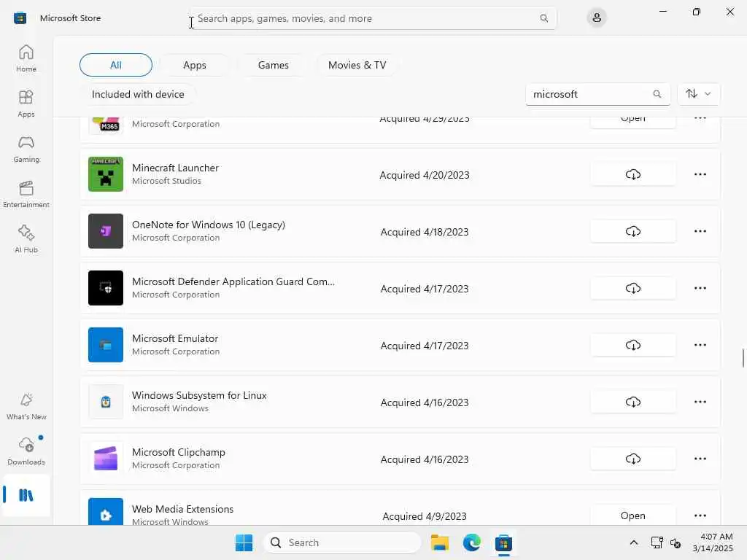
Task: Click Microsoft Store icon in taskbar
Action: (503, 542)
